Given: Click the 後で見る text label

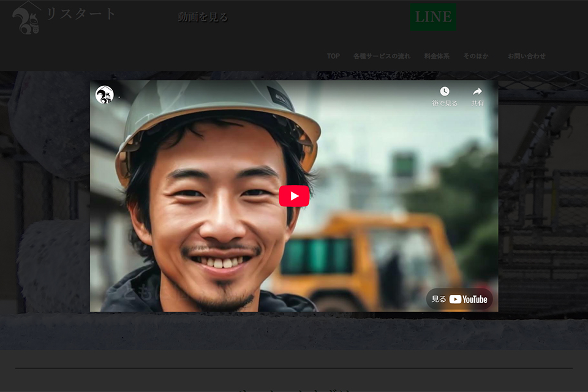Looking at the screenshot, I should coord(445,104).
